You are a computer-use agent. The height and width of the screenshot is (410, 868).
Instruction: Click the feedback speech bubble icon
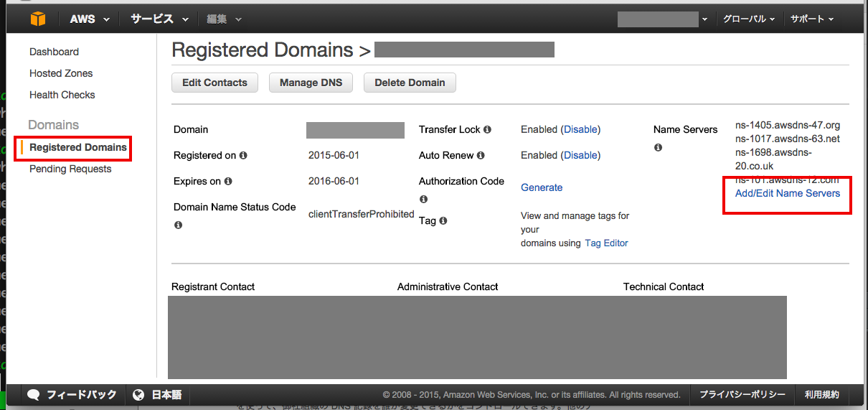[33, 395]
